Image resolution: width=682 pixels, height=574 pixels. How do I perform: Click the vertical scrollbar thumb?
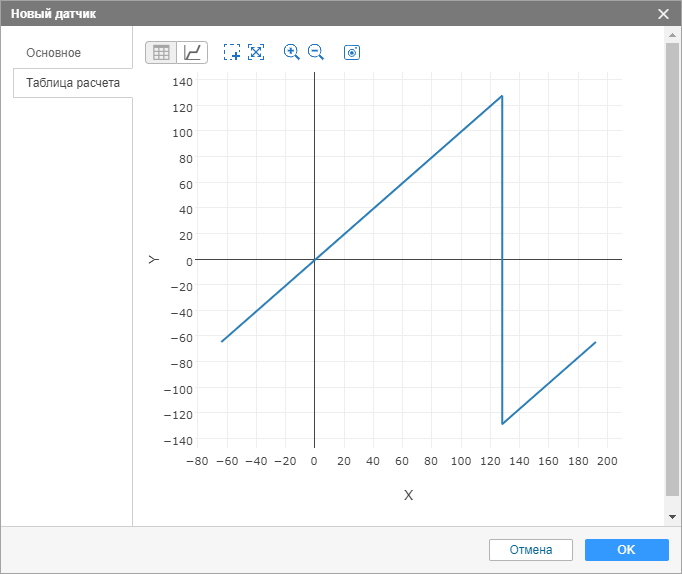point(672,269)
